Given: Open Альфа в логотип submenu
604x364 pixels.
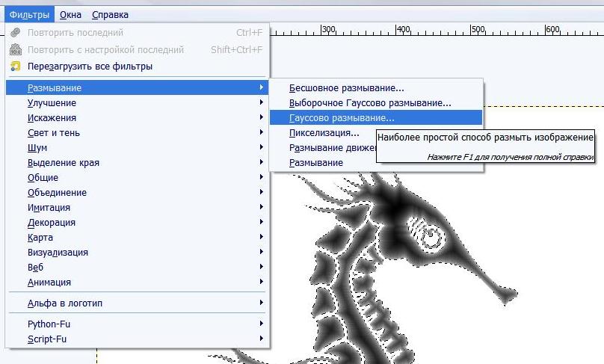Looking at the screenshot, I should pos(138,303).
